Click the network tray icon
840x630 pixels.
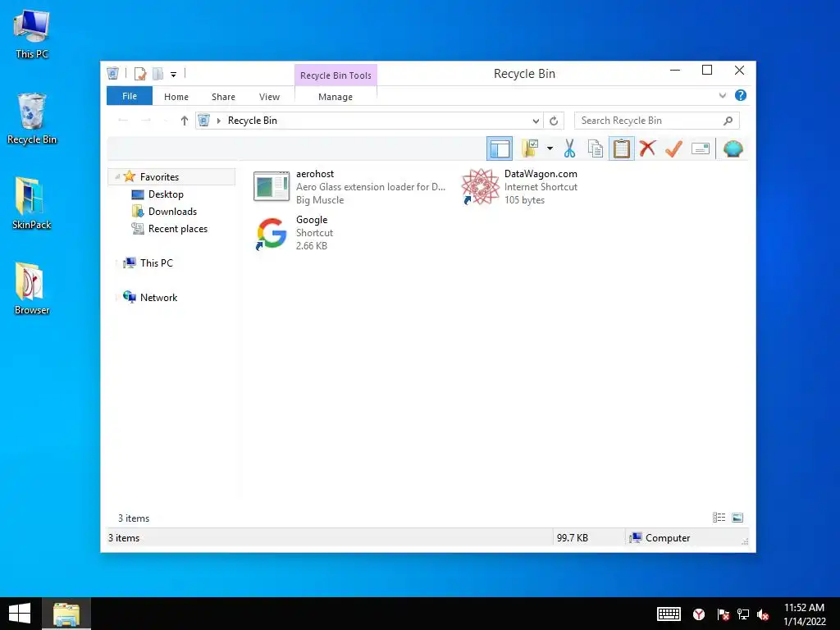tap(743, 614)
